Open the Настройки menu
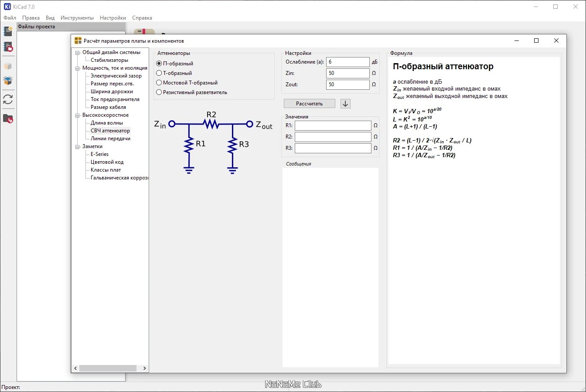The height and width of the screenshot is (392, 586). pos(113,18)
